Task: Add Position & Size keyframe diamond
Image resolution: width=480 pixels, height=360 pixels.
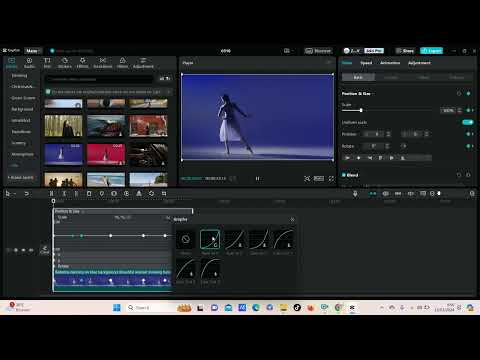Action: tap(468, 94)
